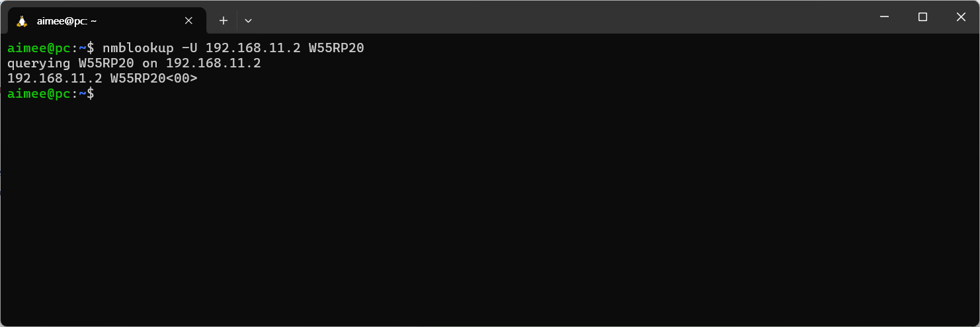This screenshot has width=980, height=327.
Task: Click the -U flag in the command
Action: point(189,48)
